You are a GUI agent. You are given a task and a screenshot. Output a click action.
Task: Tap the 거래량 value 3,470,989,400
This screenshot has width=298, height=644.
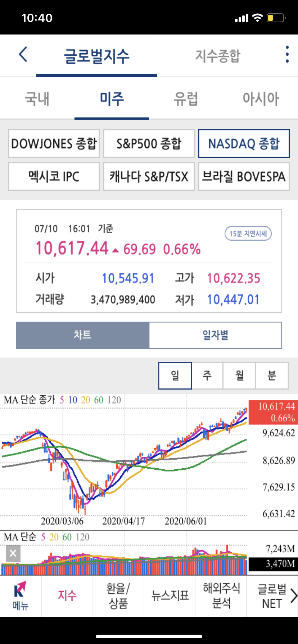click(123, 300)
